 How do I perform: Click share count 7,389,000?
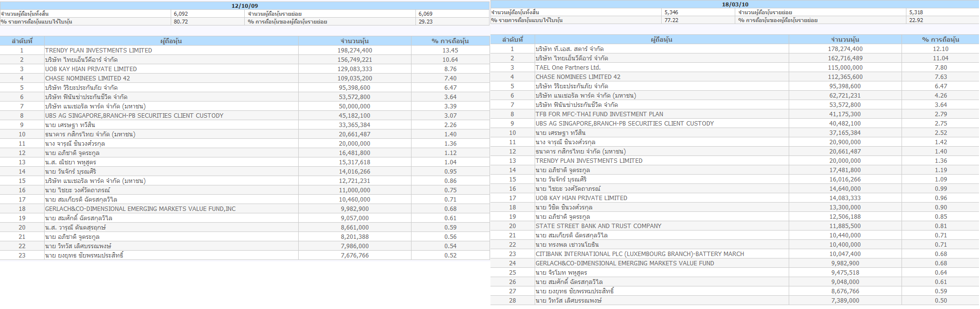click(845, 301)
